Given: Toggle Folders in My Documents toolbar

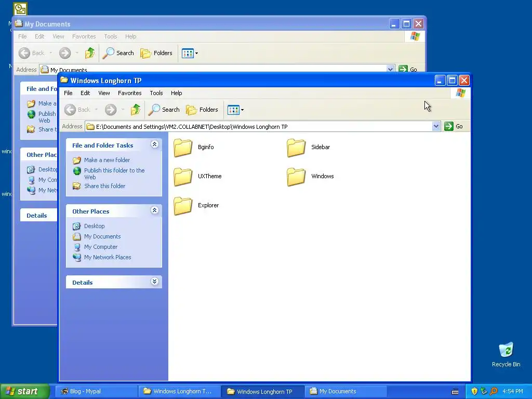Looking at the screenshot, I should pyautogui.click(x=156, y=53).
